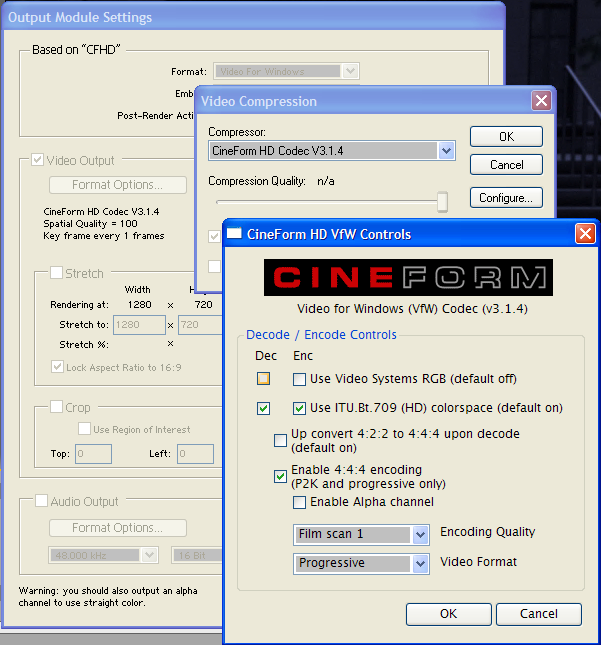Close the CineForm HD VfW Controls dialog
601x645 pixels.
pos(585,234)
